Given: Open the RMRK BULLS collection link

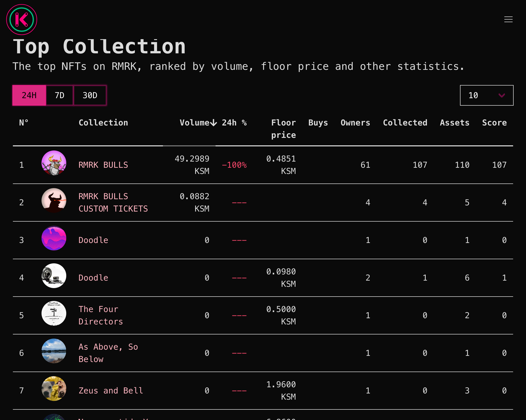Looking at the screenshot, I should coord(103,165).
